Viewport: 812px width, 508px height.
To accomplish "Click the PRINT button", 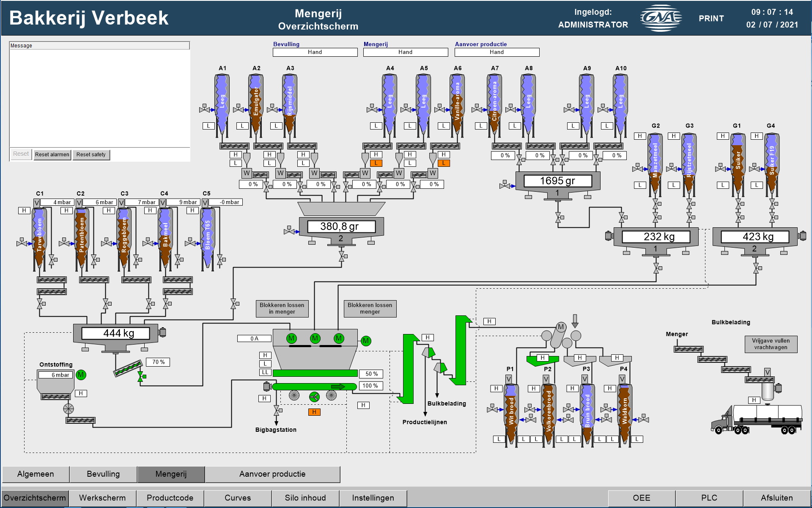I will pyautogui.click(x=711, y=19).
